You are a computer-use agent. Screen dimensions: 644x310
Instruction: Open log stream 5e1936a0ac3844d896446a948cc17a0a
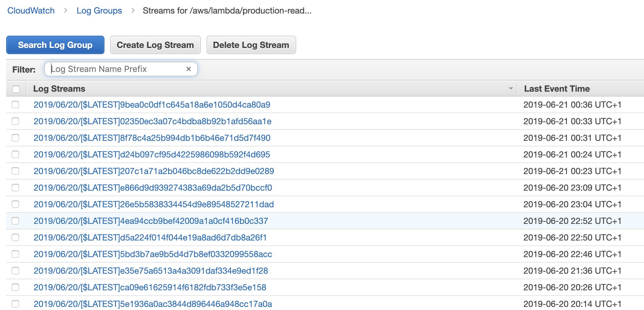coord(153,304)
